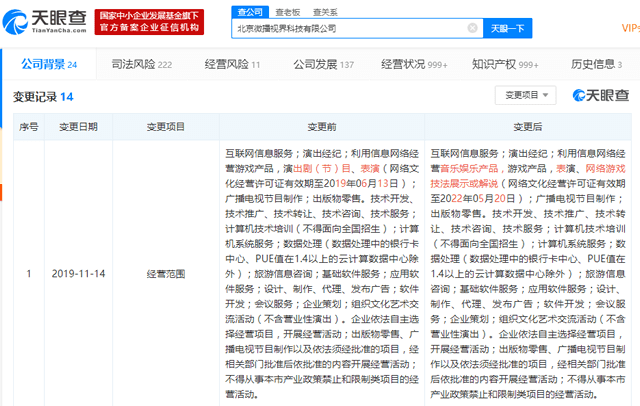Click the 天眼一下 search button
Screen dimensions: 640x406
click(x=507, y=29)
